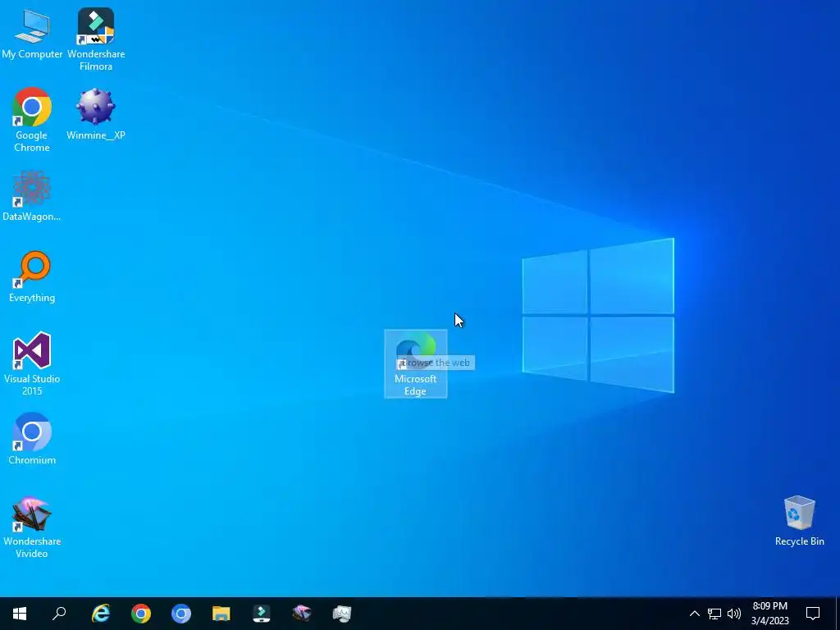Screen dimensions: 840x630
Task: Open the Windows Start menu
Action: (x=20, y=614)
